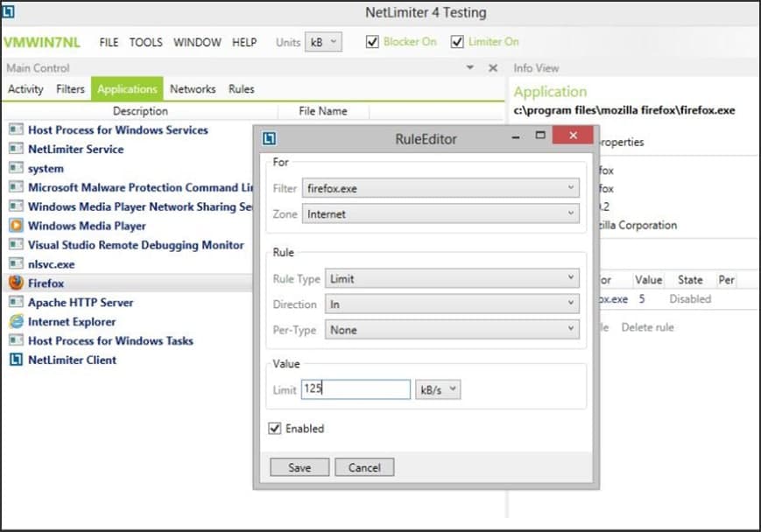The height and width of the screenshot is (532, 761).
Task: Toggle the Limiter On checkbox
Action: [457, 42]
